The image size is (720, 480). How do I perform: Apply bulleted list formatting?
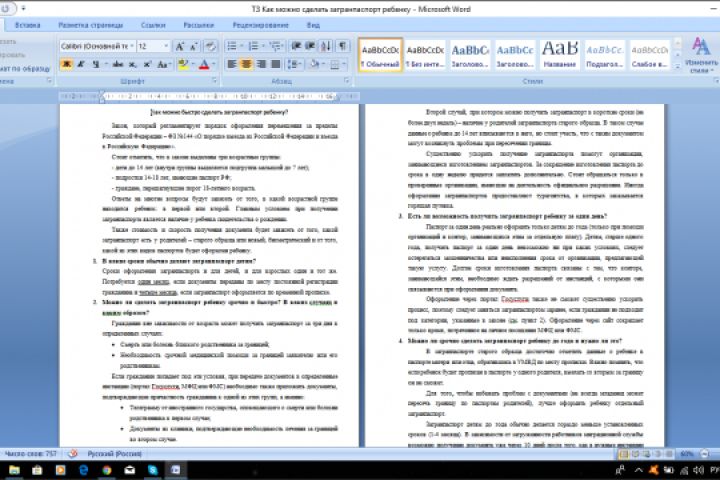(232, 46)
